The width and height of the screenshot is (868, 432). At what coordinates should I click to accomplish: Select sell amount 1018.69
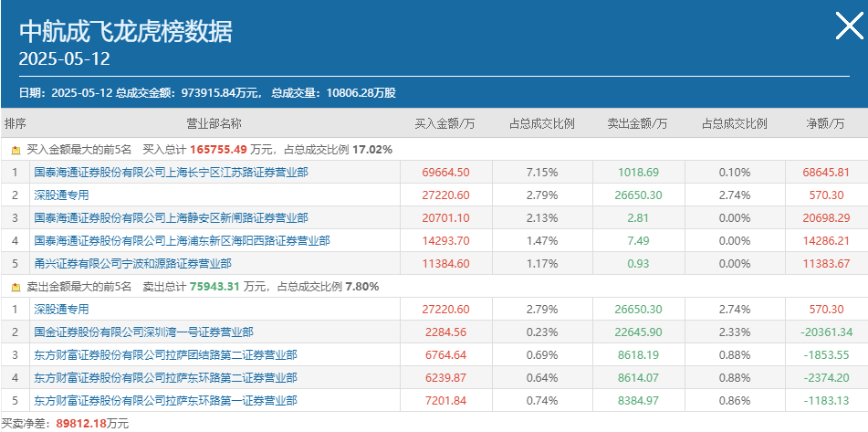pyautogui.click(x=638, y=173)
